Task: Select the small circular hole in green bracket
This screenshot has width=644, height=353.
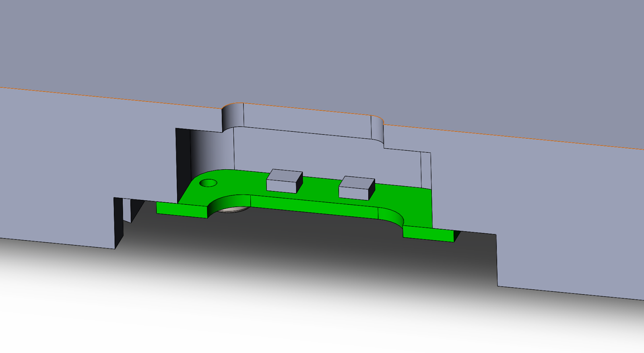Action: pos(208,183)
